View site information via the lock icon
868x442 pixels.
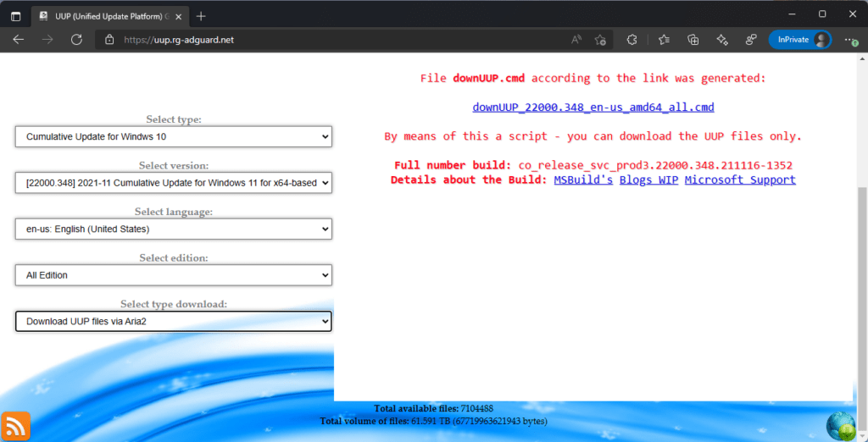coord(109,40)
